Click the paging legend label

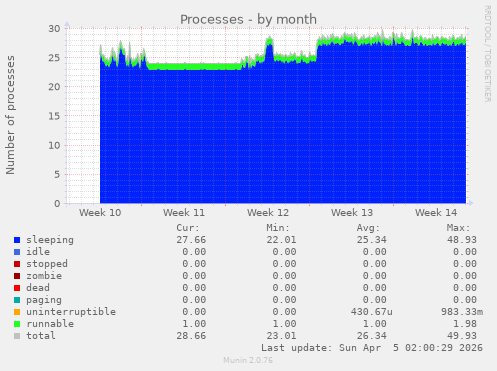[44, 300]
